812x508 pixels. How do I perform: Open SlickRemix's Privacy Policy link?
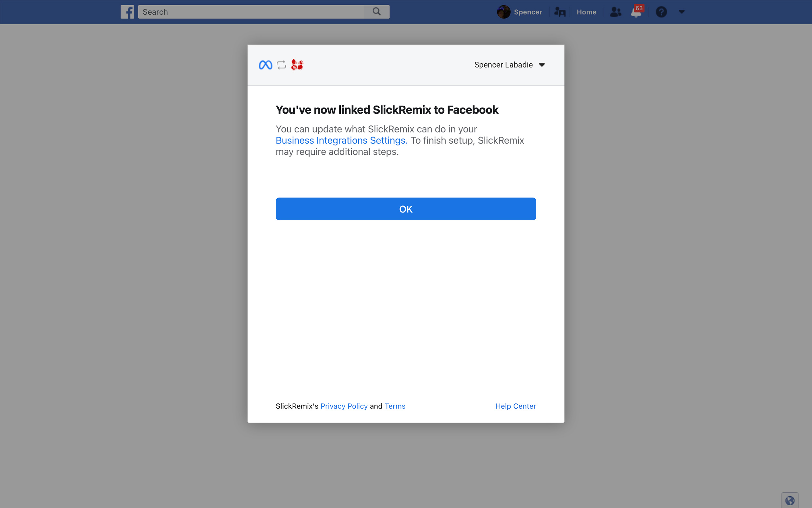pyautogui.click(x=344, y=406)
